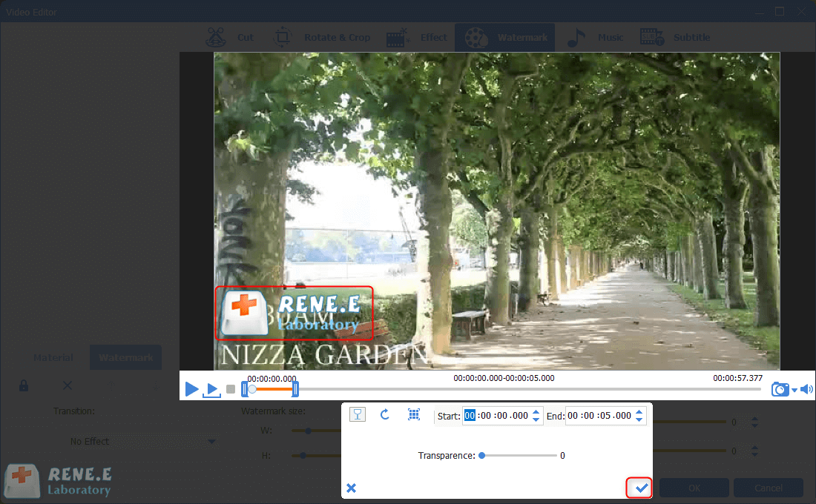Decrease the End time stepper

point(640,420)
